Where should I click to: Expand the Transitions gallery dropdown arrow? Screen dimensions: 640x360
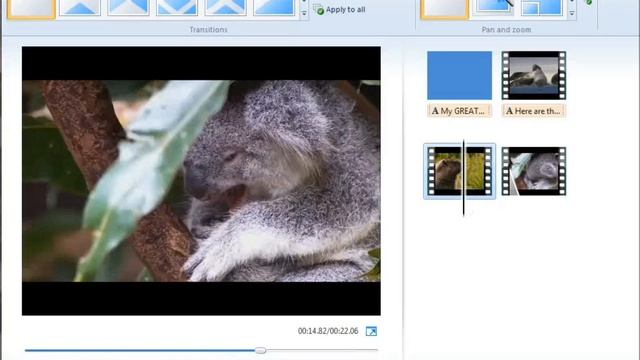pyautogui.click(x=304, y=14)
